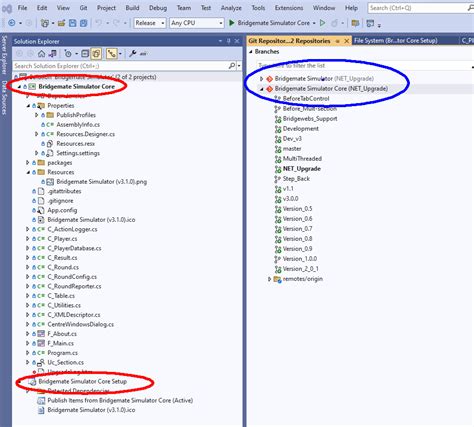Select the Version_2_0_1 branch

click(x=300, y=269)
